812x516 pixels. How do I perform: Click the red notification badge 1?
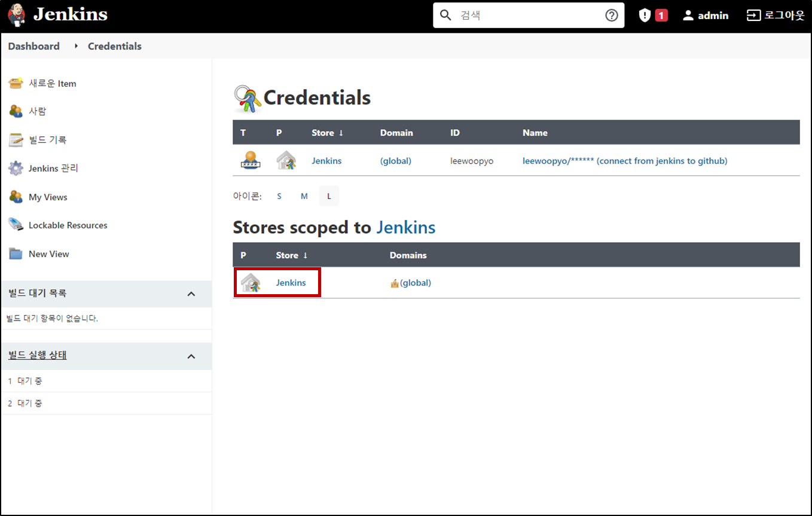tap(661, 16)
